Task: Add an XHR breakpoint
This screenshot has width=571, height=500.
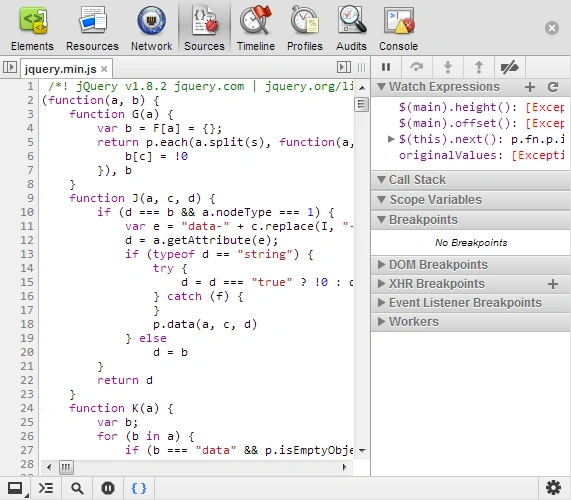Action: (553, 284)
